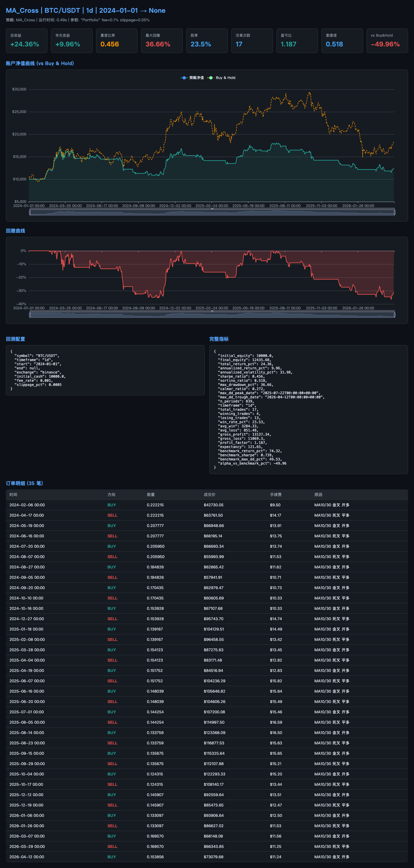Click SELL in the 2024-04-17 row
Viewport: 414px width, 868px height.
click(x=112, y=515)
